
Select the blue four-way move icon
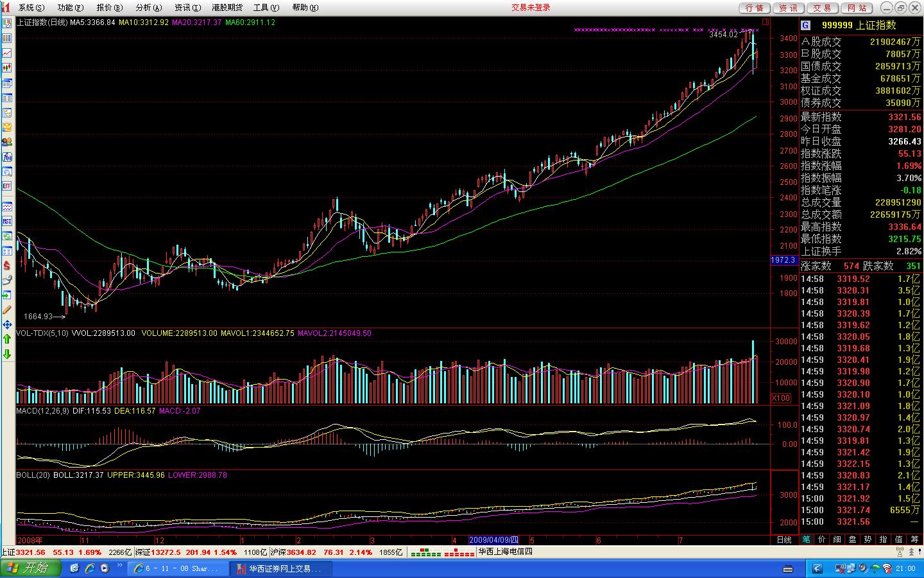(x=7, y=325)
